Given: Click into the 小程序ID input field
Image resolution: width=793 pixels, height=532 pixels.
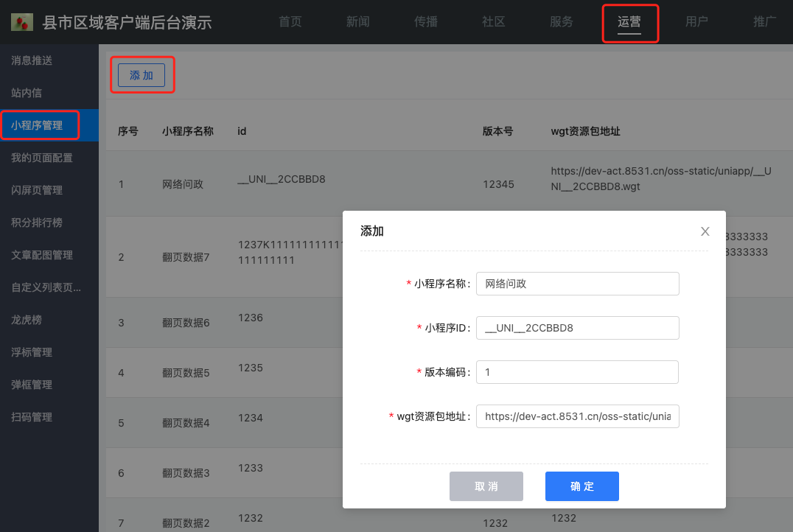Looking at the screenshot, I should point(577,328).
